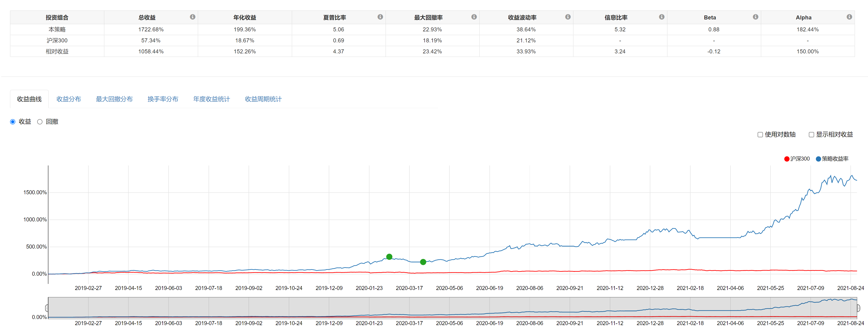Screen dimensions: 868x330
Task: Click the 18.67% cell
Action: pos(245,40)
